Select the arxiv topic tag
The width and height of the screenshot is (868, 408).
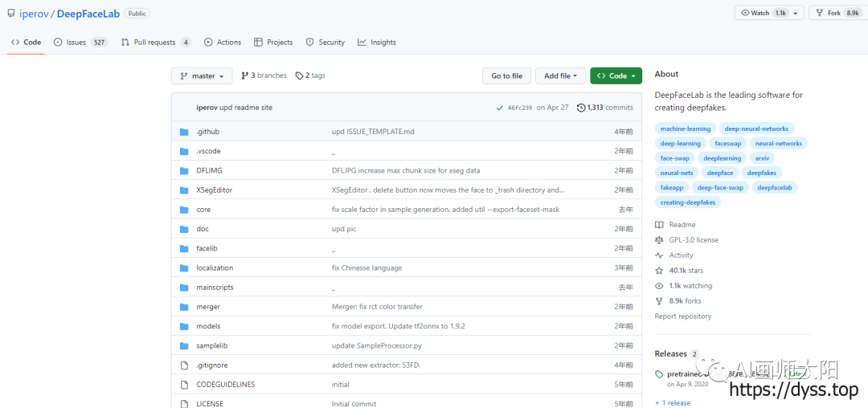[x=762, y=158]
